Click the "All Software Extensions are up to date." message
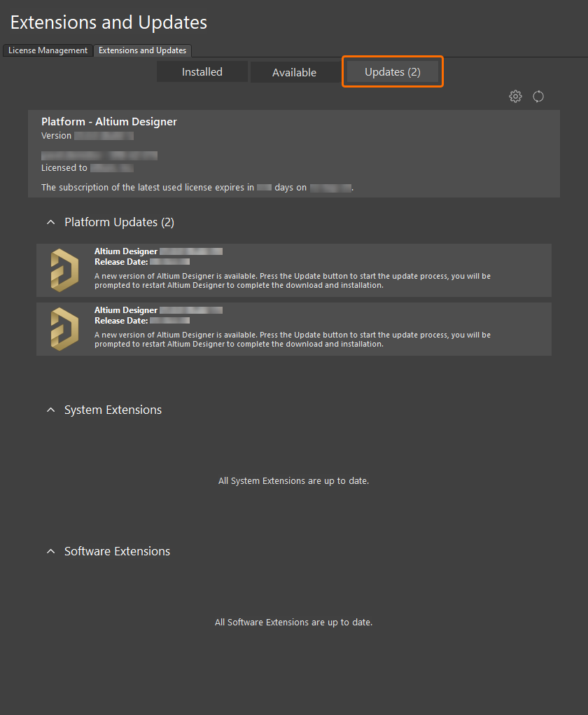This screenshot has height=715, width=588. pos(293,622)
